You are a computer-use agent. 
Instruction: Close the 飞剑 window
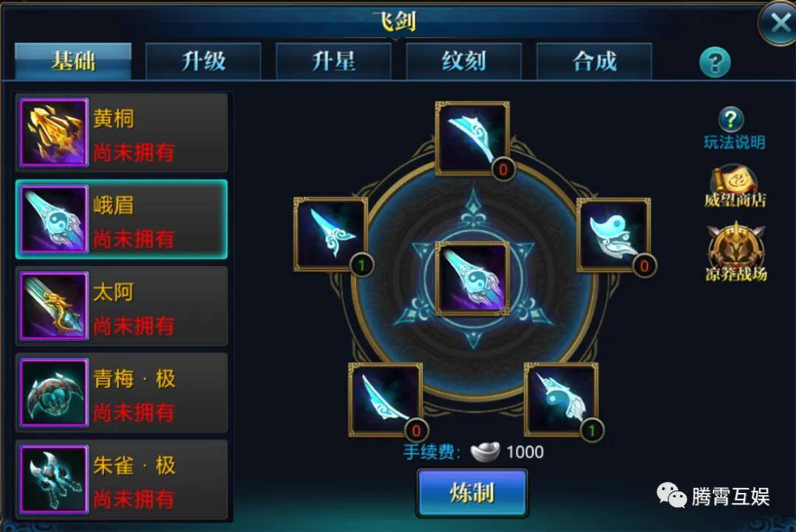780,23
